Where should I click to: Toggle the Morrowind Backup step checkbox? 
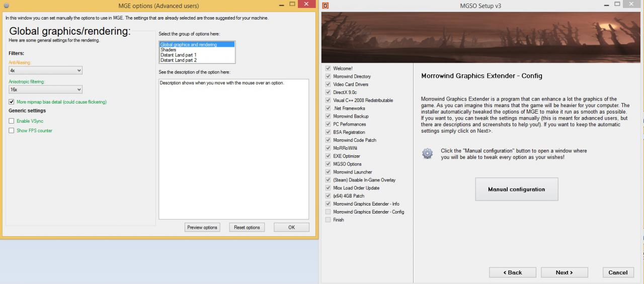pyautogui.click(x=328, y=116)
